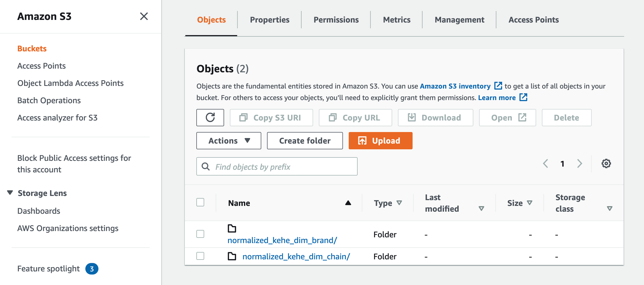644x285 pixels.
Task: Open Batch Operations in sidebar
Action: tap(49, 100)
